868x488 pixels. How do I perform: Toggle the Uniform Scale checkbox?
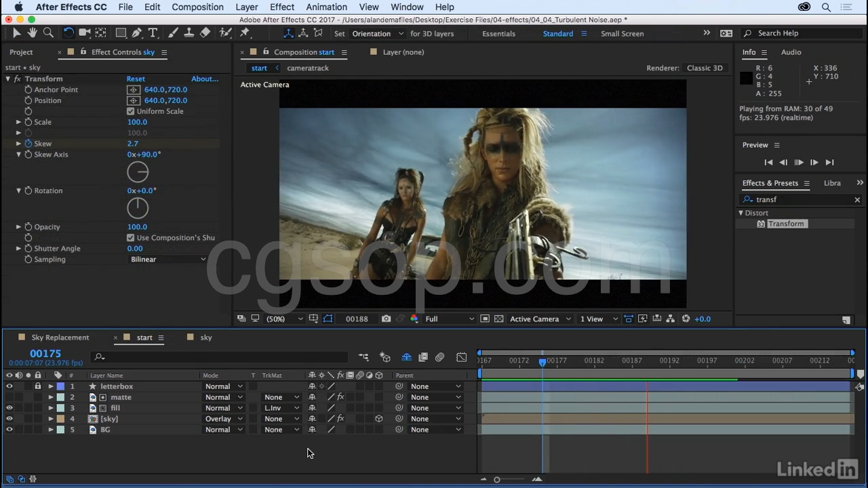(x=130, y=111)
